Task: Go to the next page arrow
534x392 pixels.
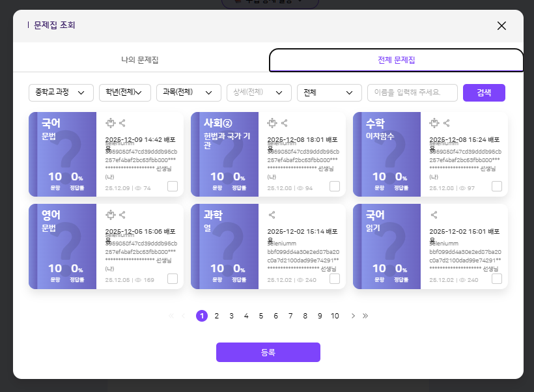Action: click(x=353, y=316)
